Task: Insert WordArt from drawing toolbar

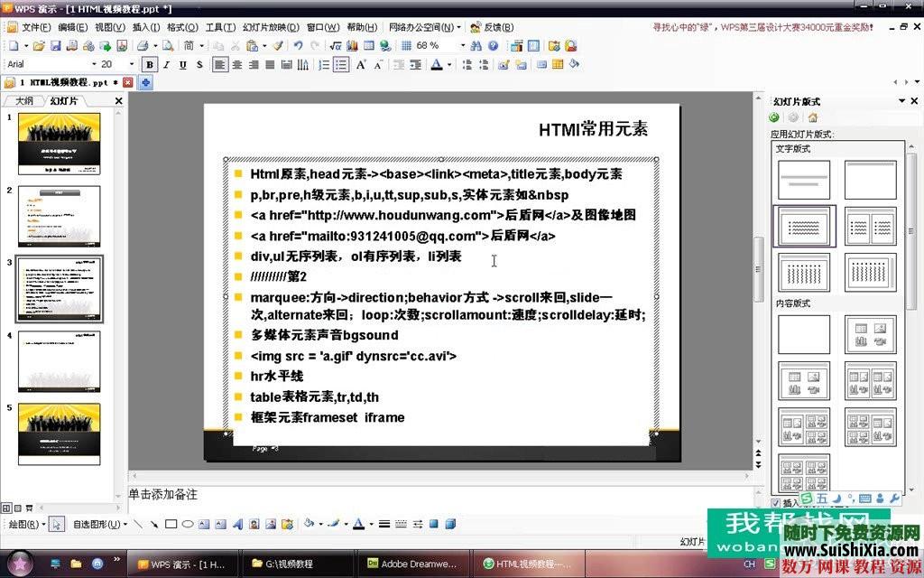Action: 237,524
